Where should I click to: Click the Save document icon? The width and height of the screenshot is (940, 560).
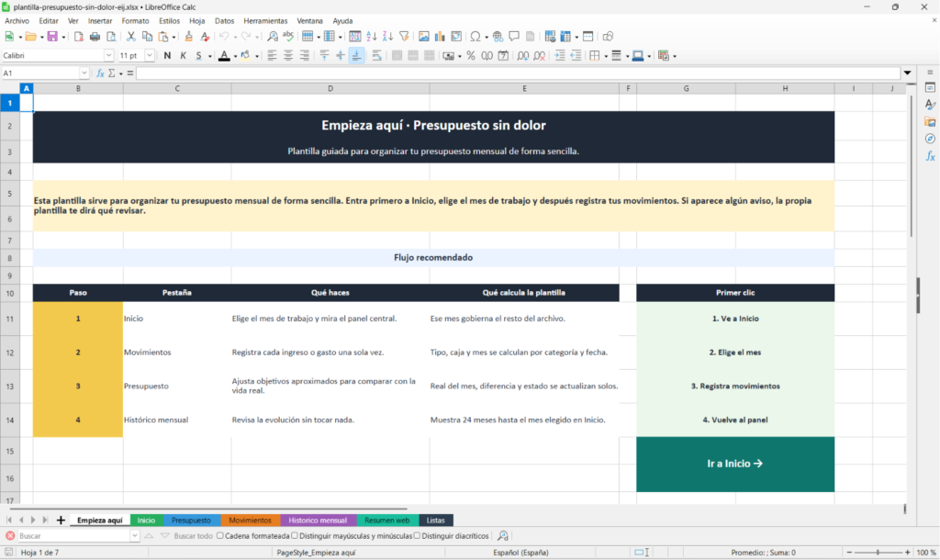pos(52,37)
